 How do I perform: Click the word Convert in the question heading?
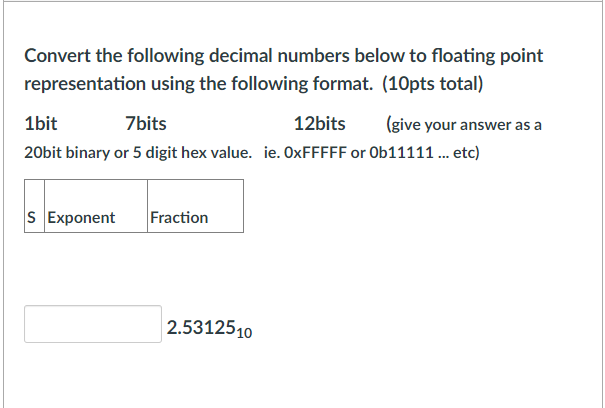(57, 56)
